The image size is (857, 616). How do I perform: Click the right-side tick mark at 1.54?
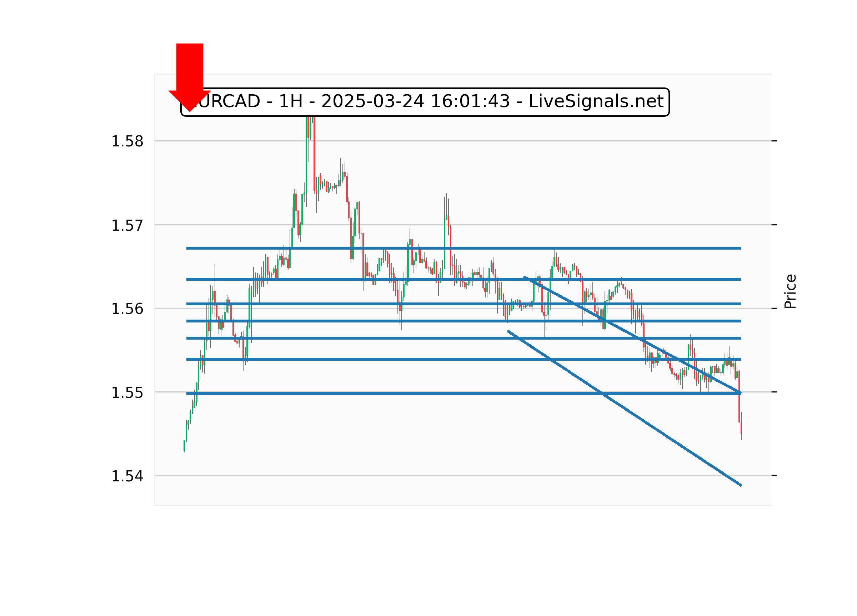[774, 475]
